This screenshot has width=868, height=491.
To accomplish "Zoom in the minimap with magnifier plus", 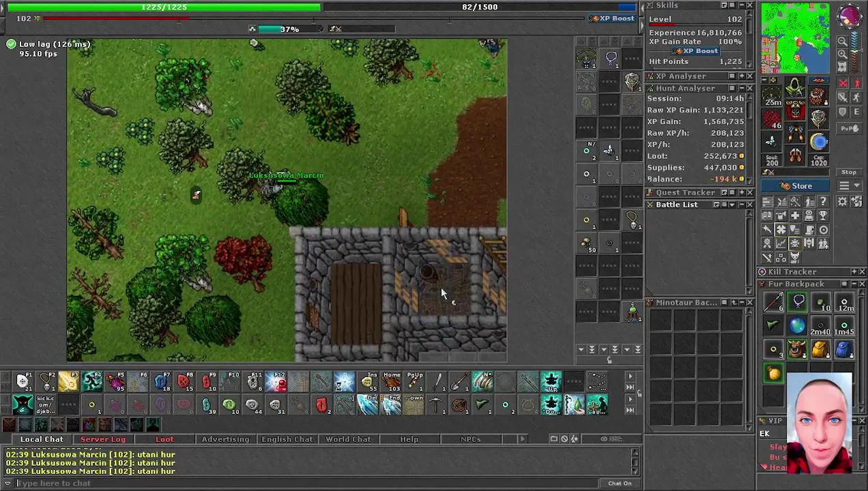I will pos(843,54).
